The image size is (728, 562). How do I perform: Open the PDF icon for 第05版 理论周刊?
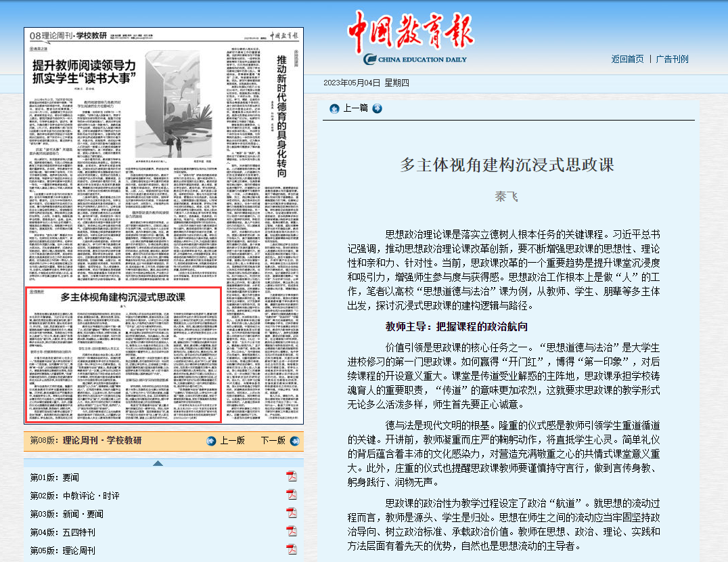(292, 549)
